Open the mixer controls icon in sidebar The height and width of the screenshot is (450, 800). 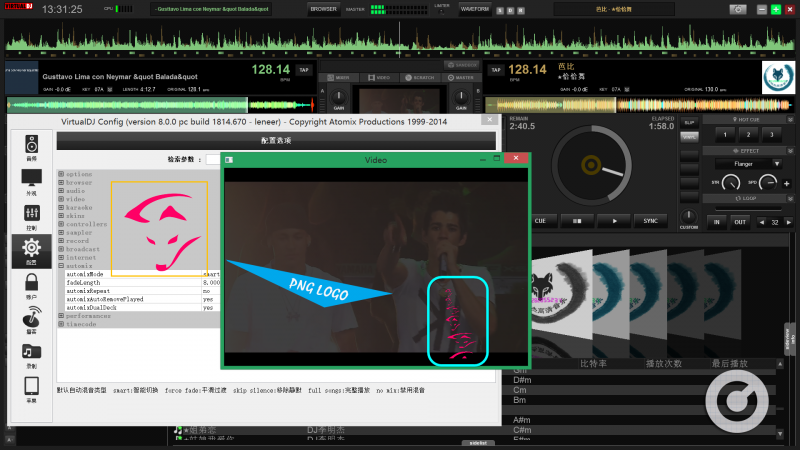31,215
